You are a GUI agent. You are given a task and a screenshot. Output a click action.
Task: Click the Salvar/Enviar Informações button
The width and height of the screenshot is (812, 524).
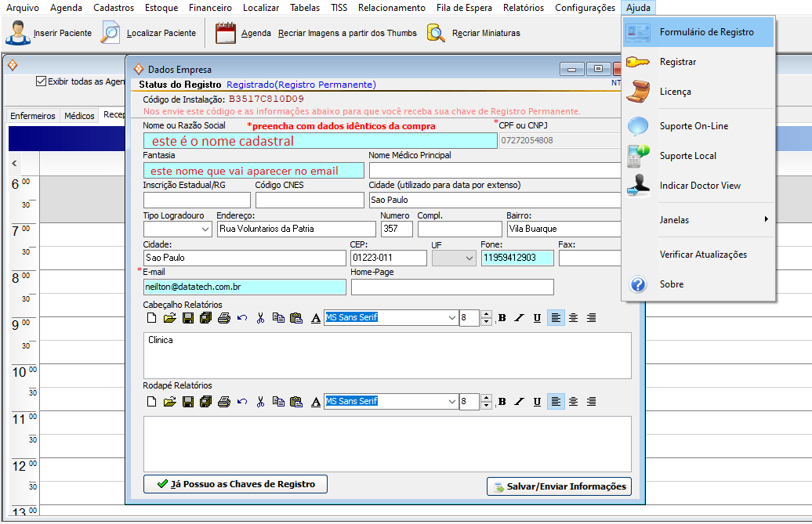pyautogui.click(x=559, y=486)
